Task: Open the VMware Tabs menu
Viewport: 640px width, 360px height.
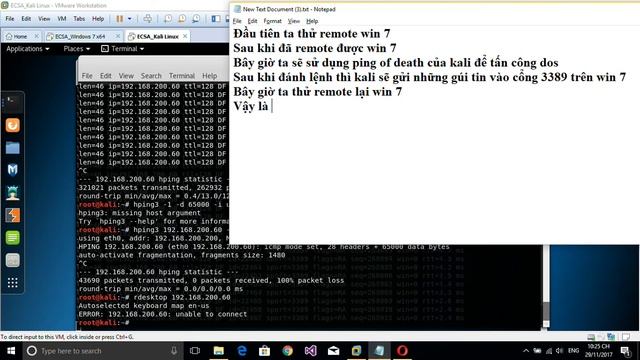Action: click(79, 19)
